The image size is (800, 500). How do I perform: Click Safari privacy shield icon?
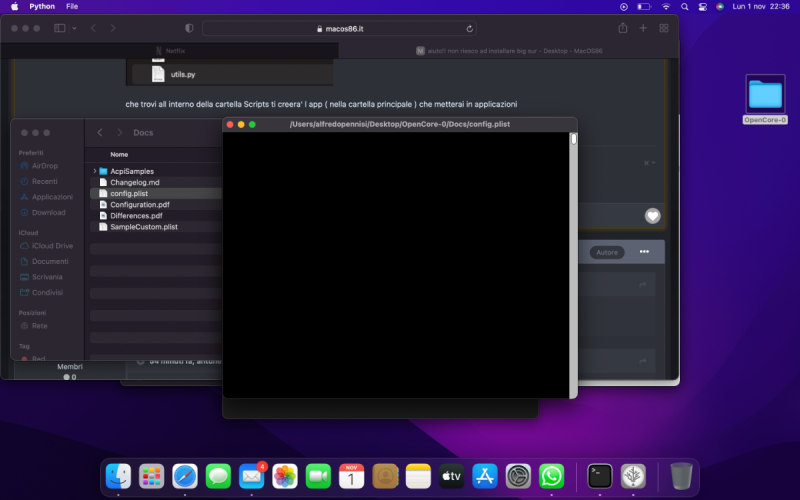click(x=189, y=28)
